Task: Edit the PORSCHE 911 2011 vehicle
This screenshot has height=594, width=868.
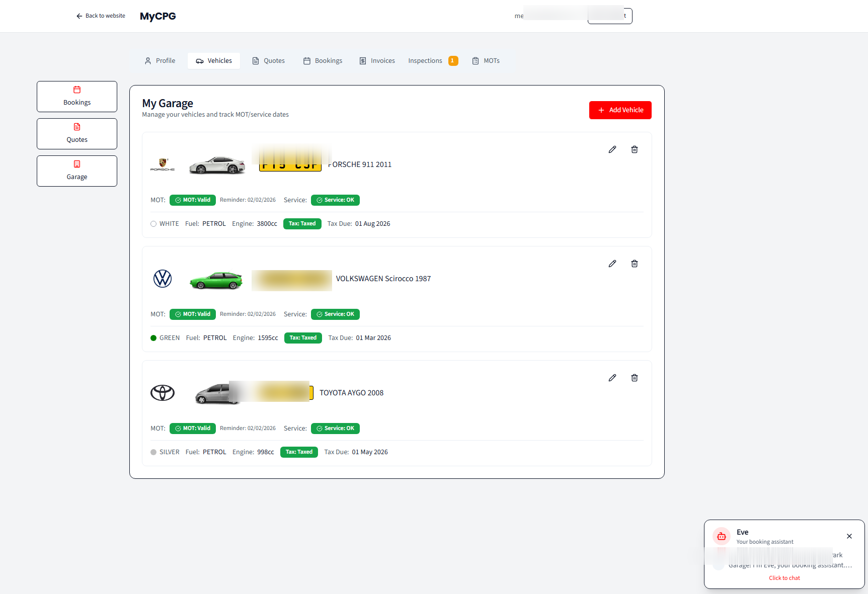Action: [612, 149]
